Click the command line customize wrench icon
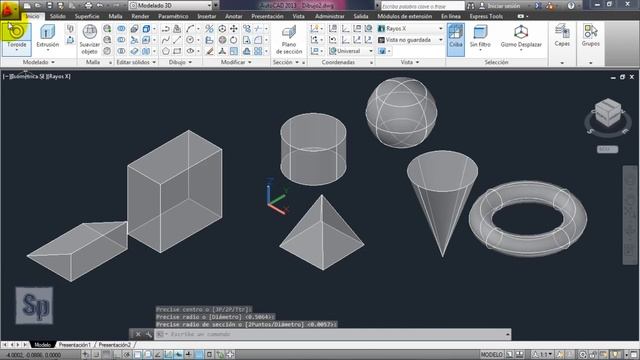The height and width of the screenshot is (360, 640). (149, 334)
